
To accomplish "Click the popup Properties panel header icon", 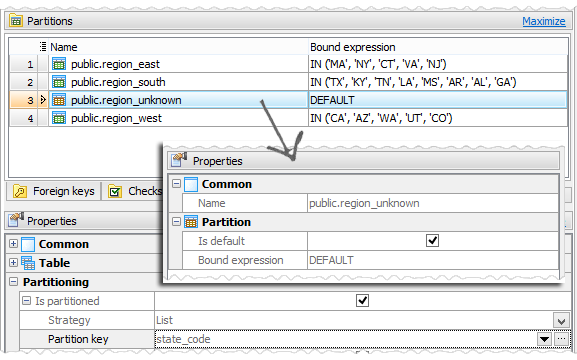I will click(179, 160).
